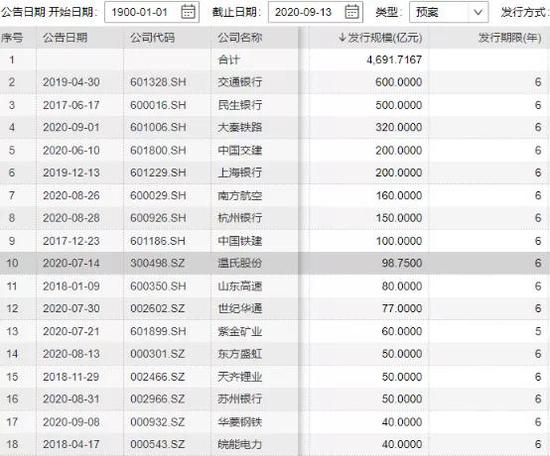Select company code 000543.SZ

tap(157, 444)
